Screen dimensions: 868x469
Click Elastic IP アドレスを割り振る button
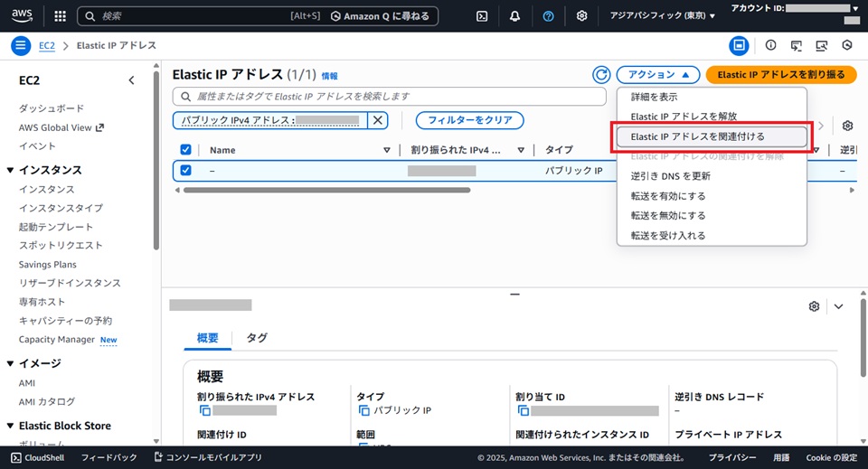tap(781, 75)
